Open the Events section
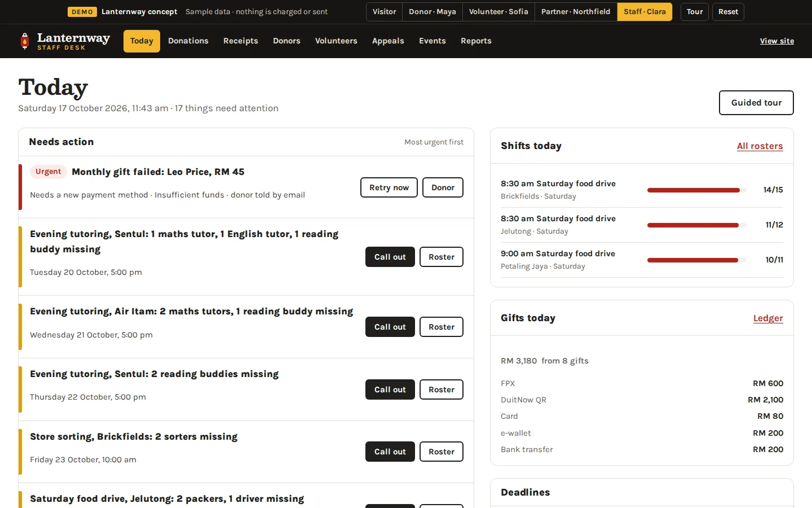Screen dimensions: 812x508 point(433,41)
